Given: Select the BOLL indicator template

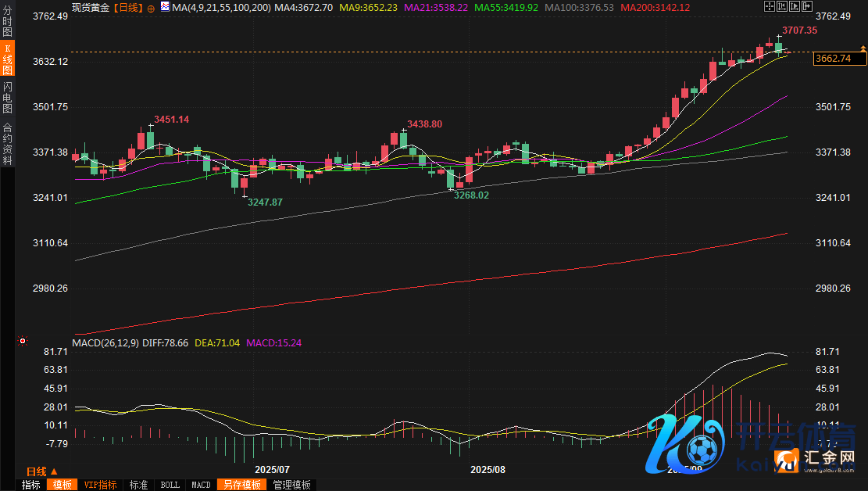Looking at the screenshot, I should point(170,485).
